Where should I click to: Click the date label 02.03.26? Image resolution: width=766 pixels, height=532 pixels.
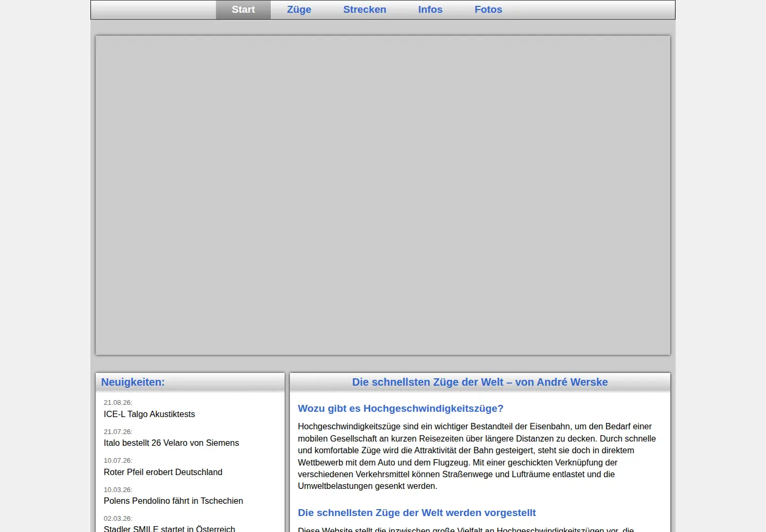(118, 519)
